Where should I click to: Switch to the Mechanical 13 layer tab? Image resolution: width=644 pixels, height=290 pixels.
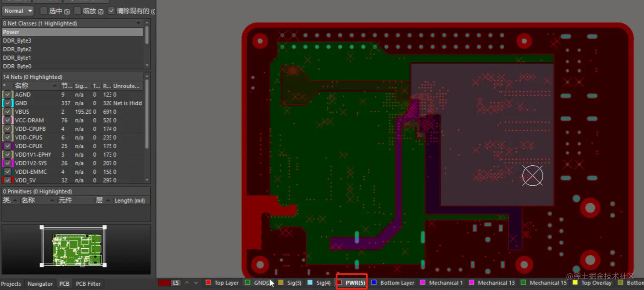pos(492,283)
